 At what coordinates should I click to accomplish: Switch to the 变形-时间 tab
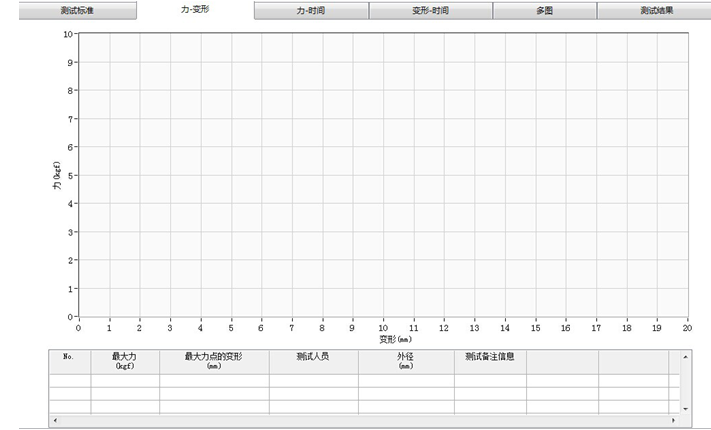tap(430, 10)
